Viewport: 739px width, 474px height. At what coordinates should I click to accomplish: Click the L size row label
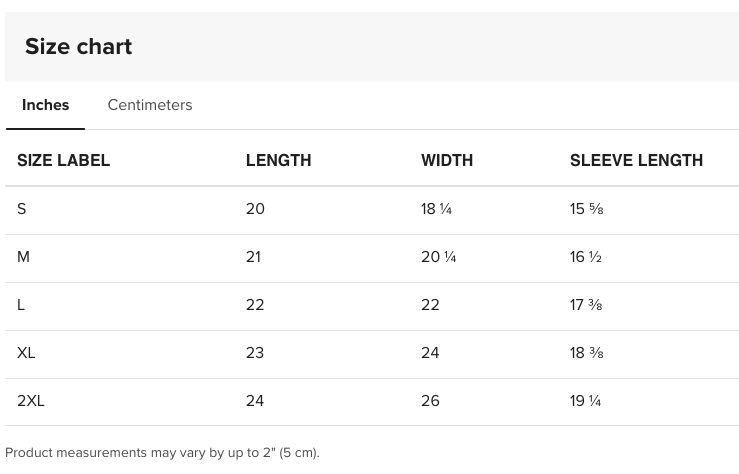click(x=21, y=305)
